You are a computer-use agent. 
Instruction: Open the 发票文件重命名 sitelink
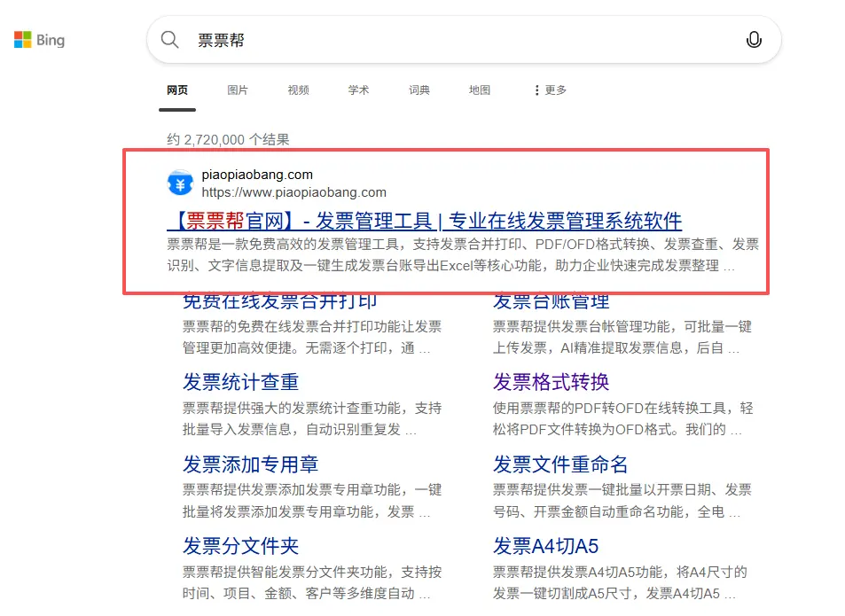tap(560, 464)
